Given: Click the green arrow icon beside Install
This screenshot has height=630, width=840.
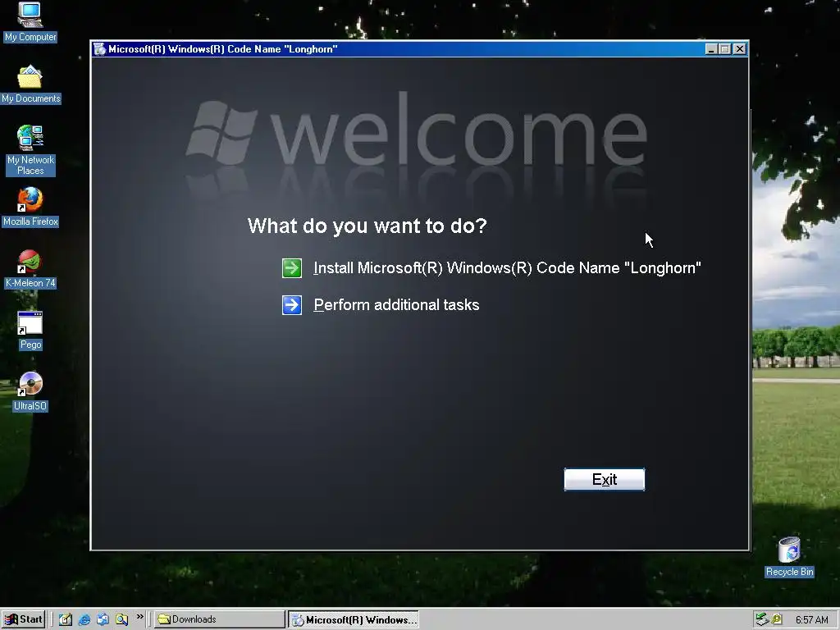Looking at the screenshot, I should click(292, 268).
